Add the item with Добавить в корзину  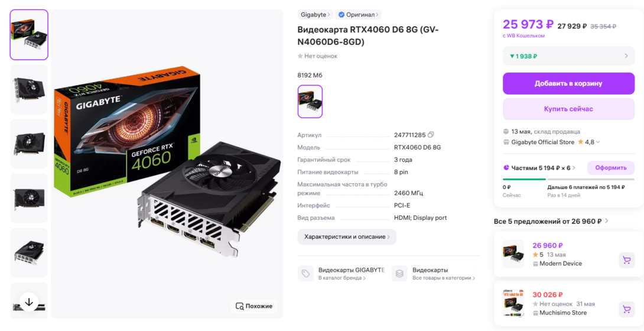(568, 83)
